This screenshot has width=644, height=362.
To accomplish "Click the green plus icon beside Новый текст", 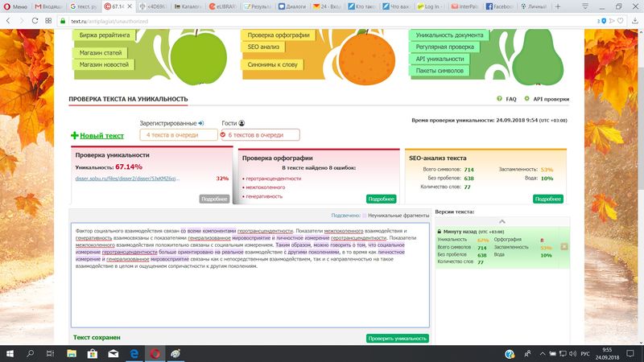I will [75, 137].
